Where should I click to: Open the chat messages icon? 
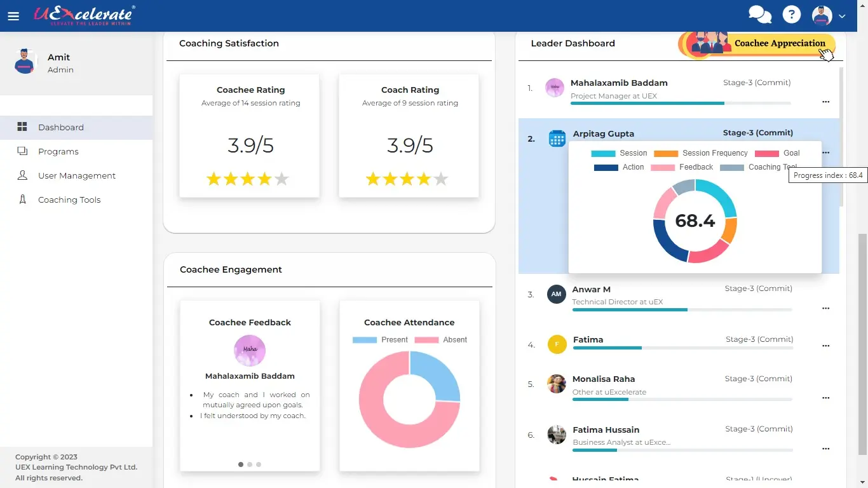(759, 15)
